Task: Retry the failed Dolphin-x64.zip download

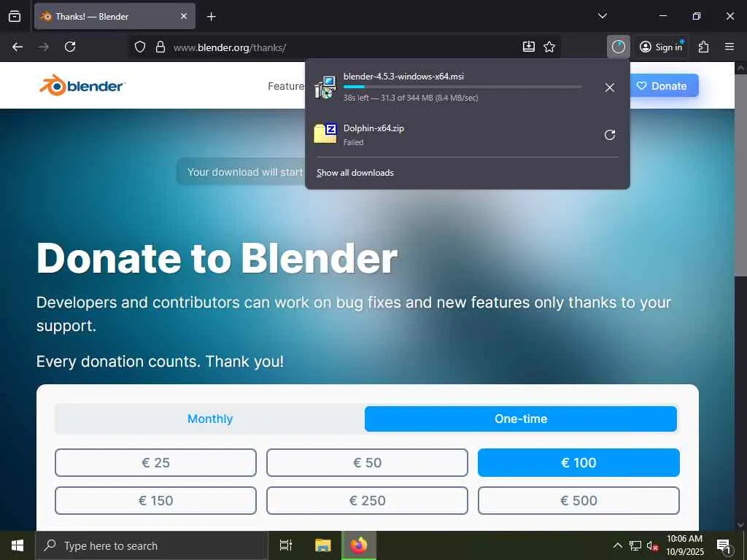Action: [609, 135]
